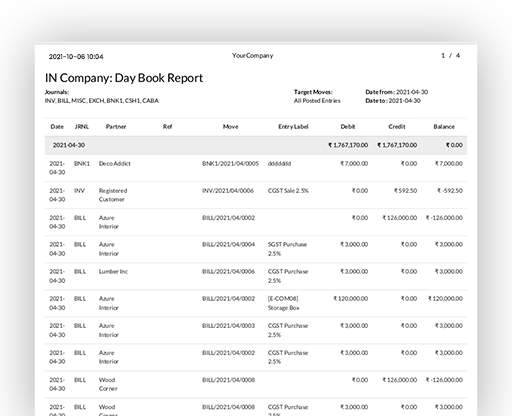Click the YourCompany header text

click(x=253, y=56)
